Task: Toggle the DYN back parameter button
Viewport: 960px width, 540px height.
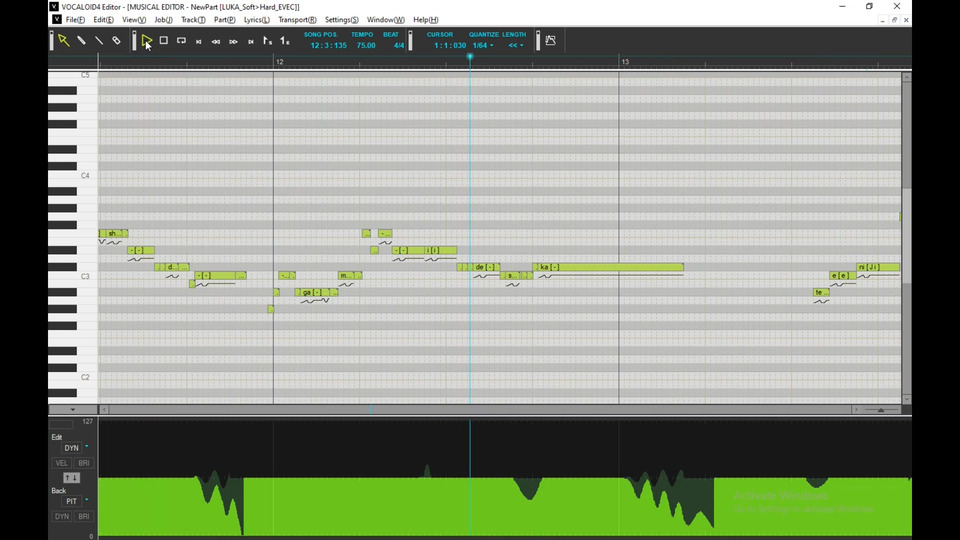Action: tap(61, 516)
